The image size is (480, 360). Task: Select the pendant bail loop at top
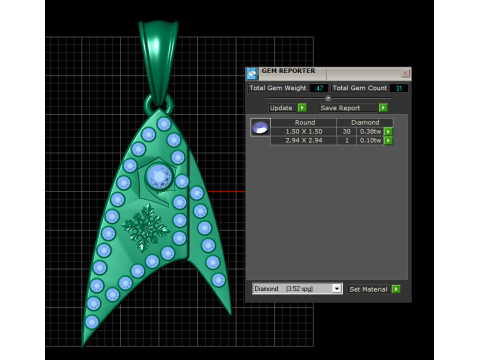159,63
